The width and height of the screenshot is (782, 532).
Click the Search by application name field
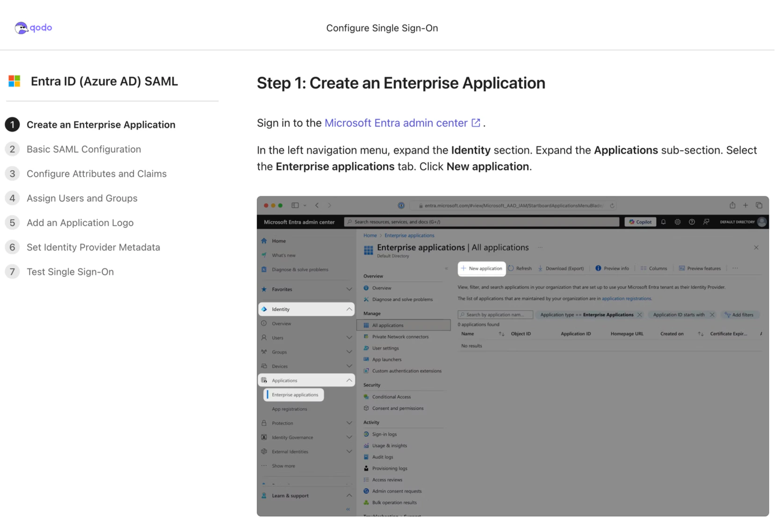pyautogui.click(x=495, y=315)
